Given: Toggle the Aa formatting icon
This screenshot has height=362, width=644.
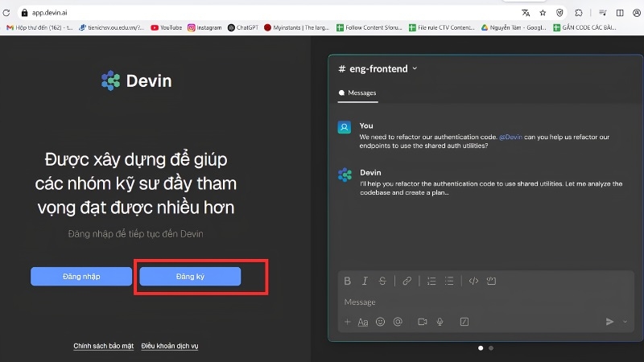Looking at the screenshot, I should (x=363, y=323).
